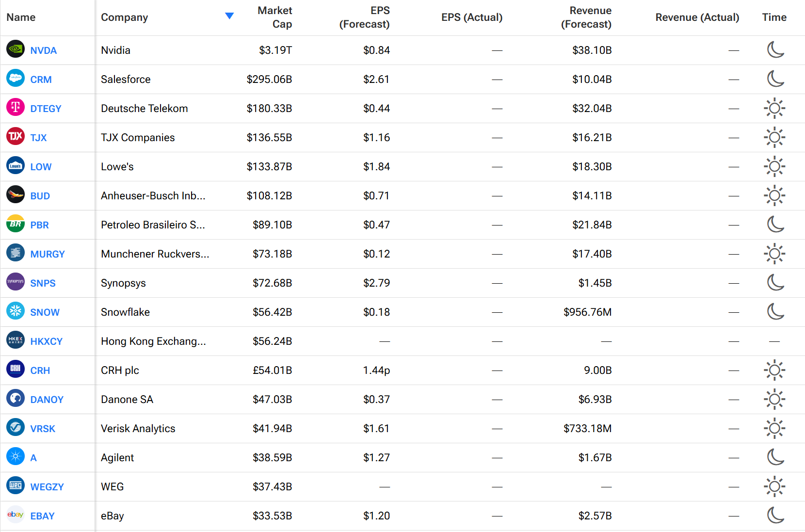Click the Deutsche Telekom logo icon
This screenshot has height=532, width=805.
pyautogui.click(x=16, y=107)
